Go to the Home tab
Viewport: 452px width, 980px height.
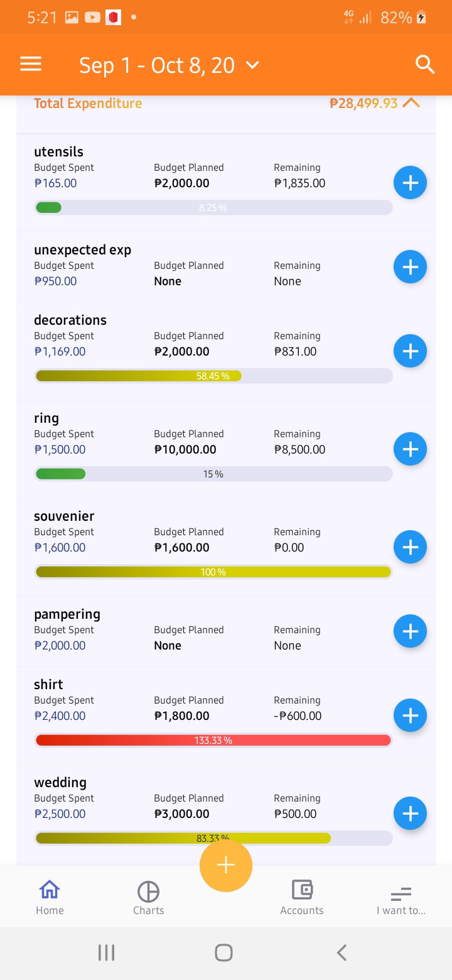tap(50, 898)
